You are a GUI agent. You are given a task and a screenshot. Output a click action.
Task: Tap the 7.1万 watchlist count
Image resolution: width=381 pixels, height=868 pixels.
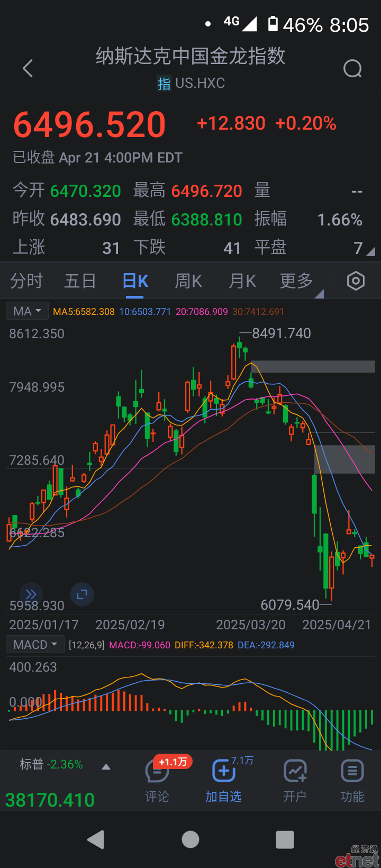coord(242,761)
